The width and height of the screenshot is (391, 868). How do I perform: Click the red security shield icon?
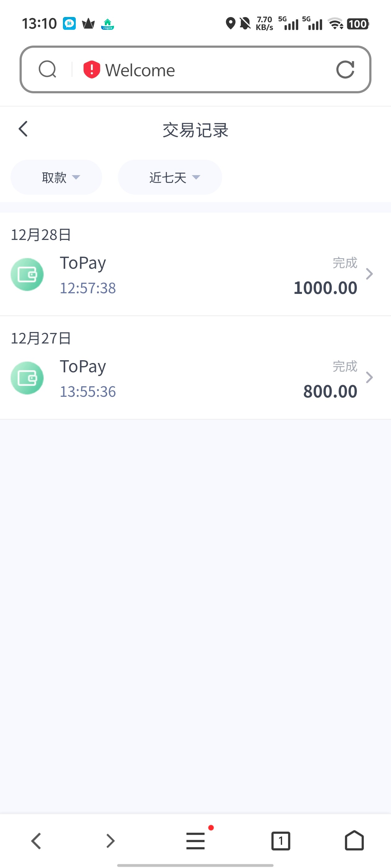(x=92, y=69)
